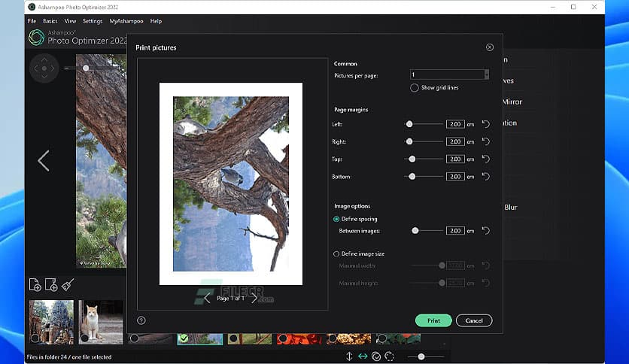Click the Top margin value field

coord(455,159)
